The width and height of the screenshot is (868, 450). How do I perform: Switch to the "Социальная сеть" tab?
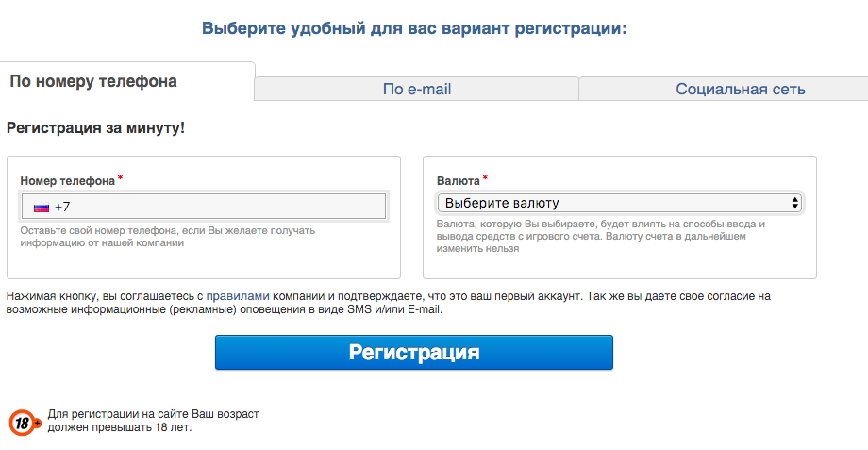[740, 89]
